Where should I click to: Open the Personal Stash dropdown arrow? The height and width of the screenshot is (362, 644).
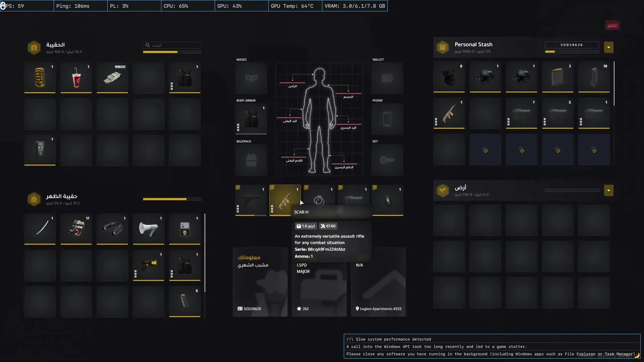pyautogui.click(x=609, y=47)
